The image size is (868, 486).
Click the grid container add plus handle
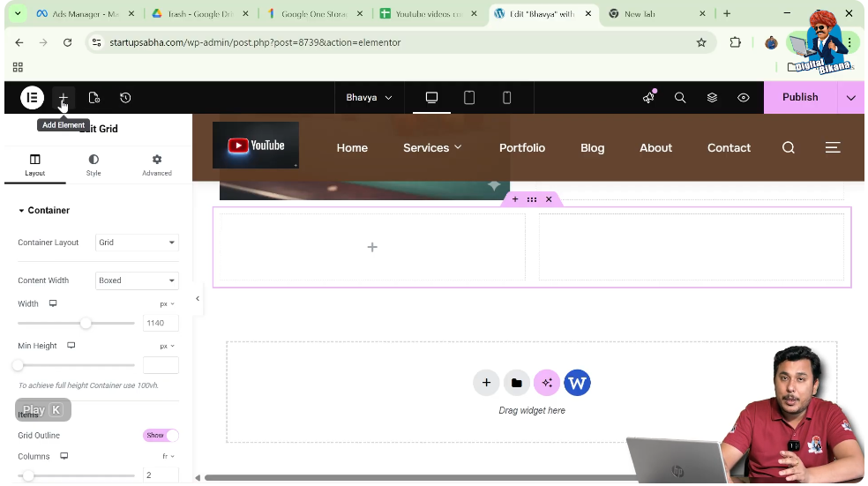pos(515,199)
